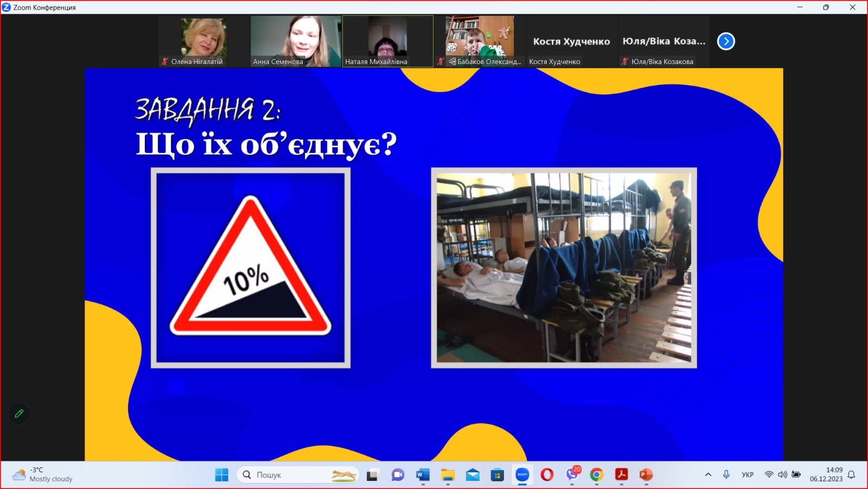Screen dimensions: 868x489
Task: Switch to Microsoft Word in taskbar
Action: [x=423, y=475]
